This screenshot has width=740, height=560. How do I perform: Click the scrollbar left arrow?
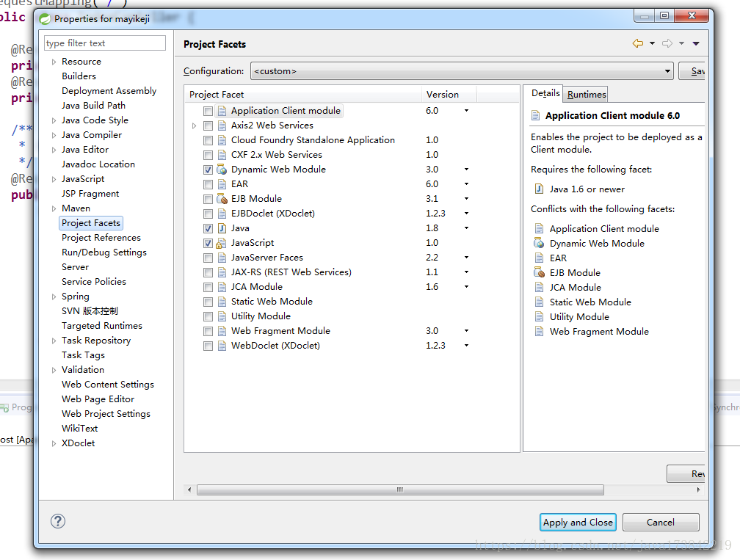pos(189,490)
